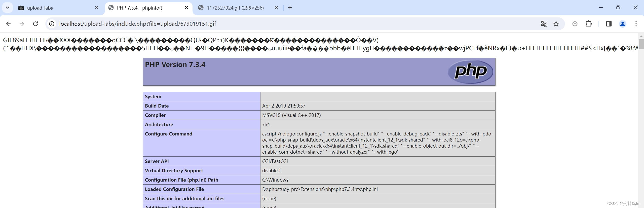Click the Build Date label
644x208 pixels.
(157, 106)
